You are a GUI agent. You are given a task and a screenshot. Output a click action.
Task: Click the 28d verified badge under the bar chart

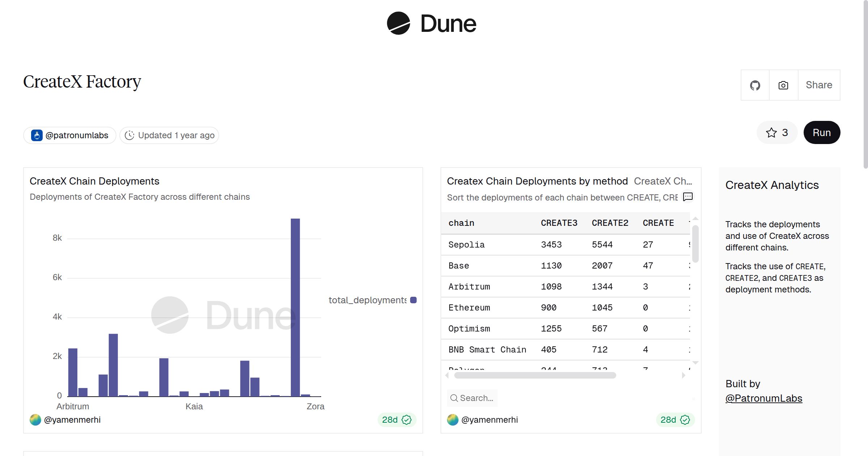(396, 420)
